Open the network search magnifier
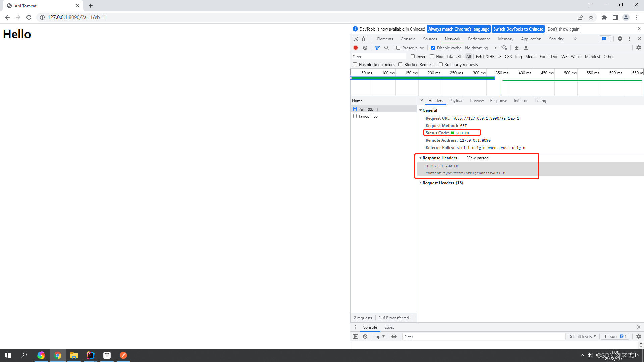Image resolution: width=644 pixels, height=362 pixels. coord(387,48)
